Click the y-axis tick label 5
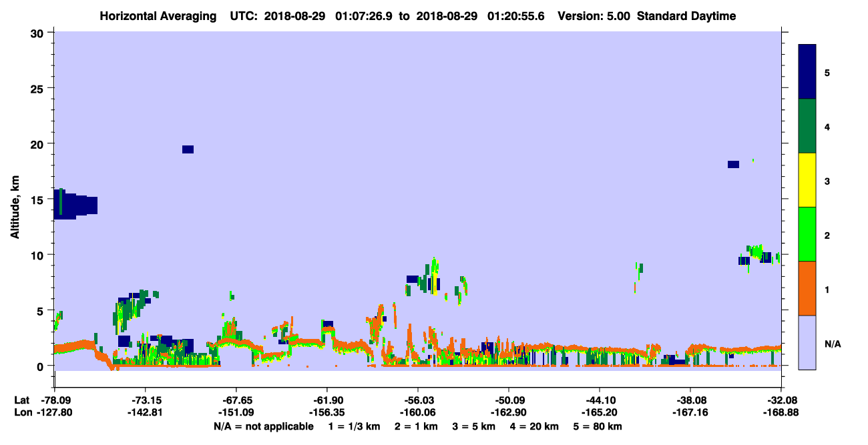868x445 pixels. click(x=41, y=310)
